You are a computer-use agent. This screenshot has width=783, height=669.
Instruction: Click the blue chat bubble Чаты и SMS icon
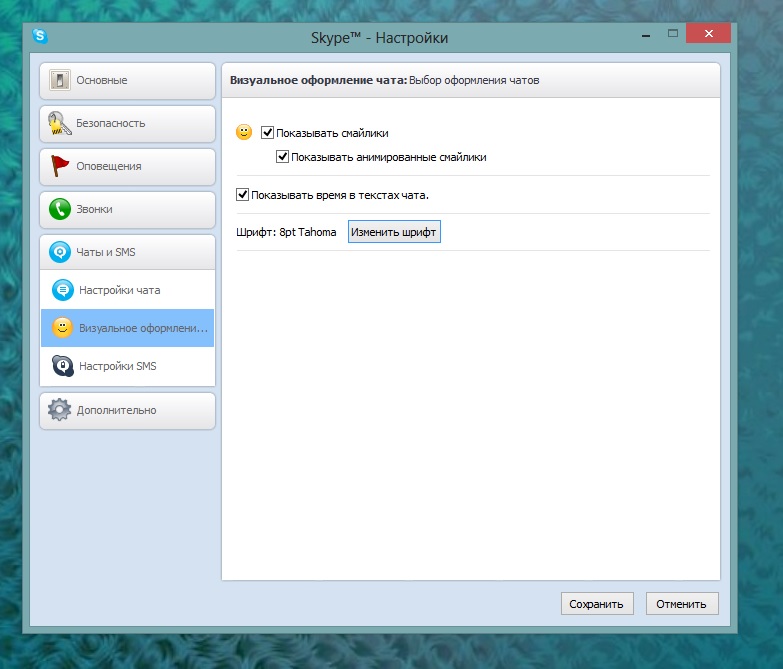(60, 252)
